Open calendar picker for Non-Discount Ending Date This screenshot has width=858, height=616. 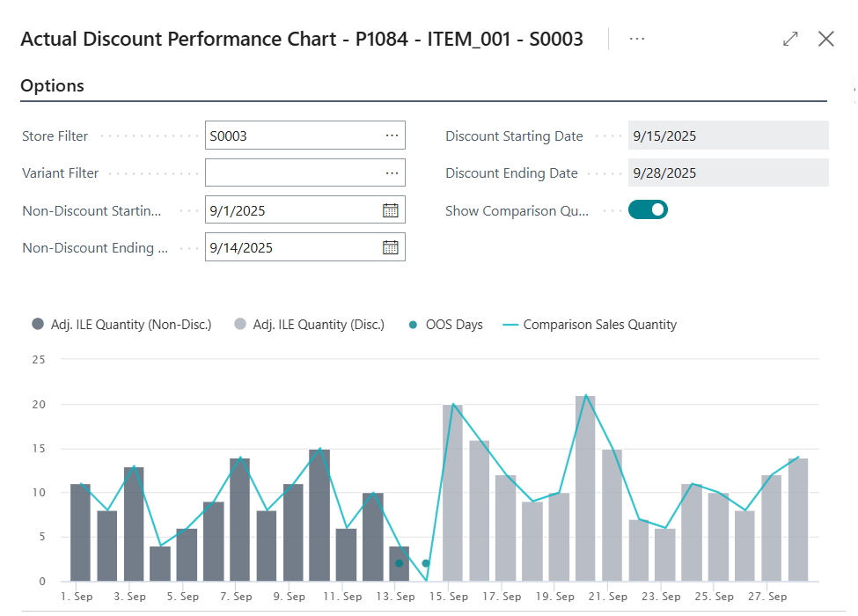pyautogui.click(x=391, y=247)
